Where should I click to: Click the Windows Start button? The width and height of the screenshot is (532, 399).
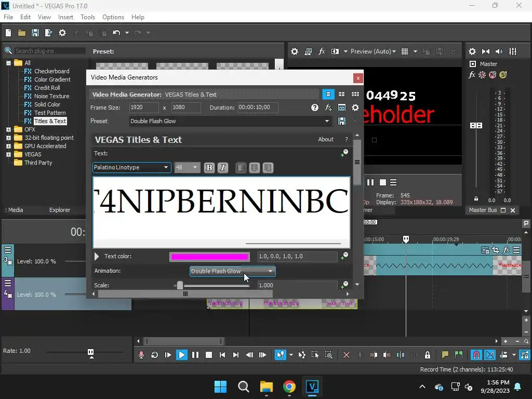(220, 387)
